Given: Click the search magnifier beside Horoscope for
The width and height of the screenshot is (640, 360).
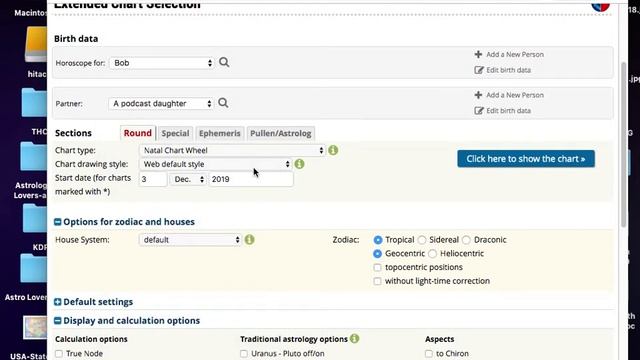Looking at the screenshot, I should (224, 62).
